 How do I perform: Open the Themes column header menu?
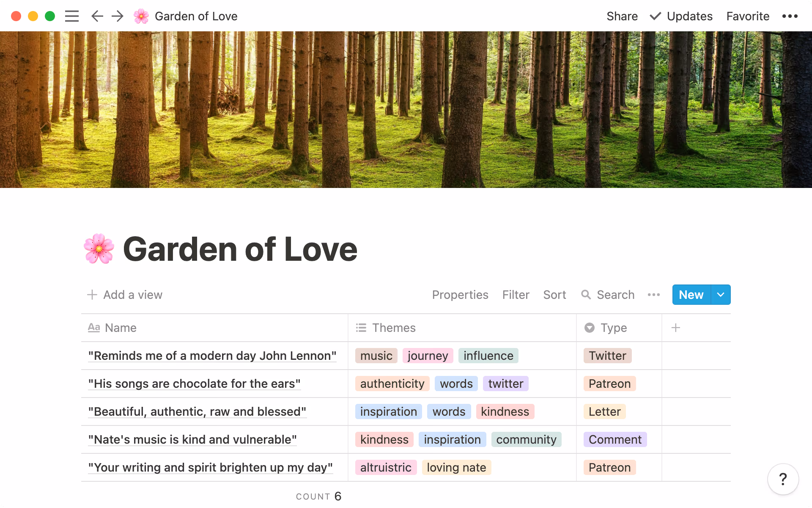pos(393,328)
